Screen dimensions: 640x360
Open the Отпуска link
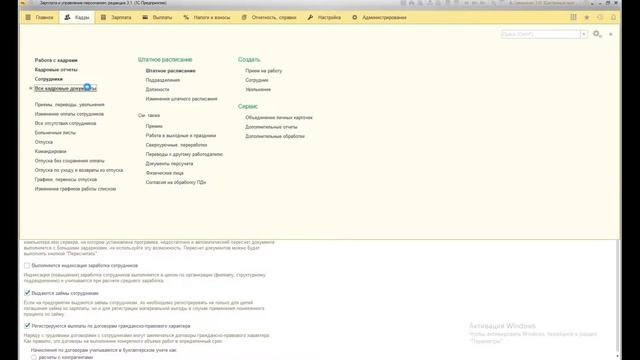(x=44, y=142)
